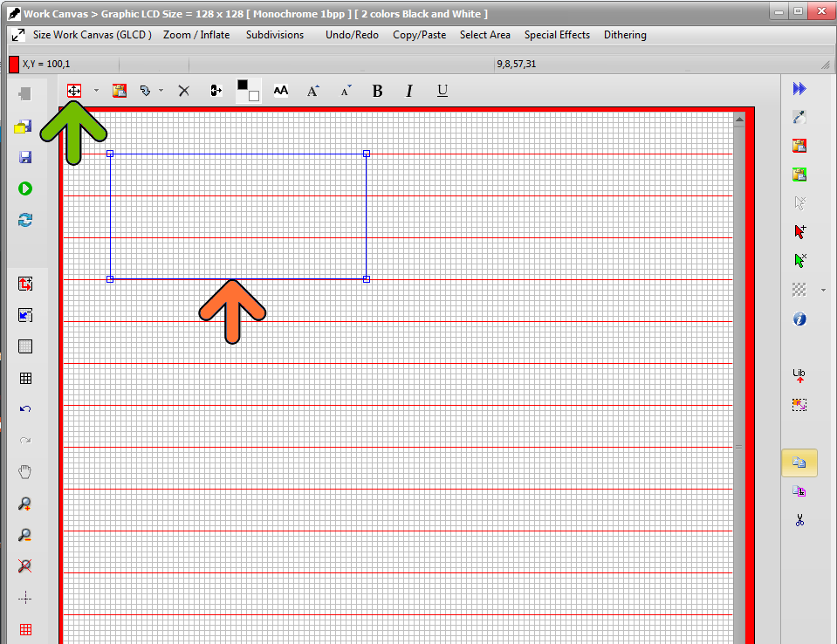Click the green play/run icon
Screen dimensions: 837x644
pyautogui.click(x=25, y=188)
